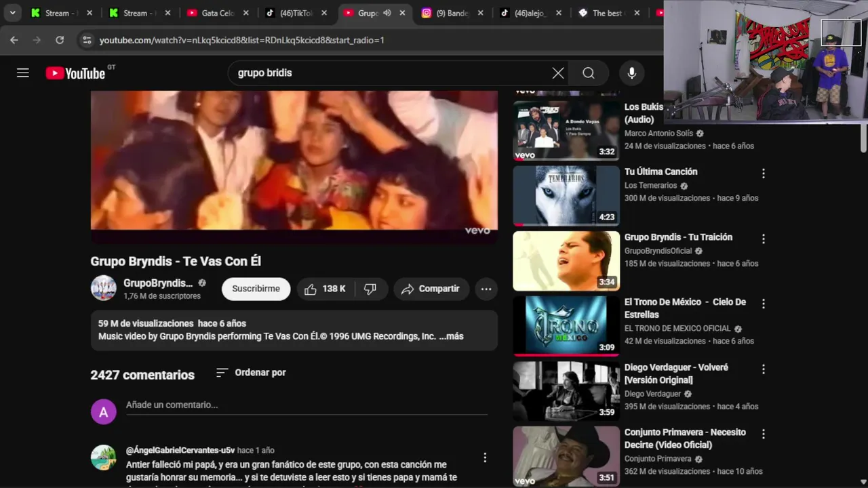Open Conjunto Primavera - Necesito Decirte title

(x=685, y=439)
